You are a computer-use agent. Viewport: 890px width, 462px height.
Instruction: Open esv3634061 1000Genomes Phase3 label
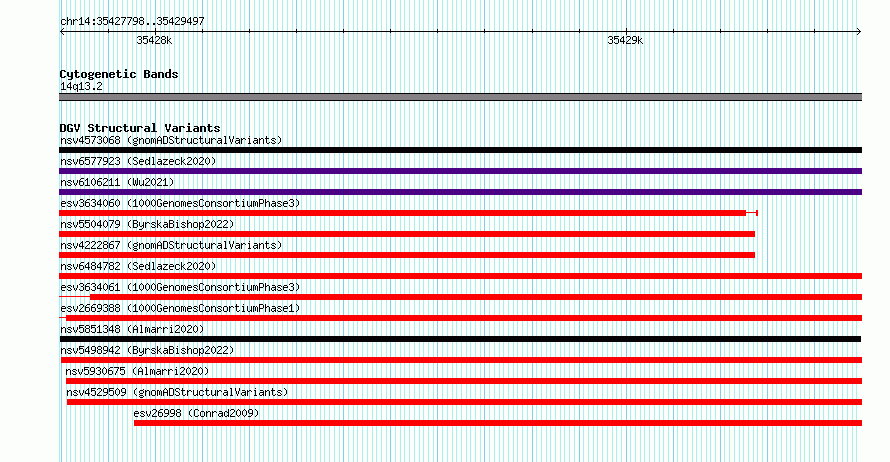pos(180,287)
